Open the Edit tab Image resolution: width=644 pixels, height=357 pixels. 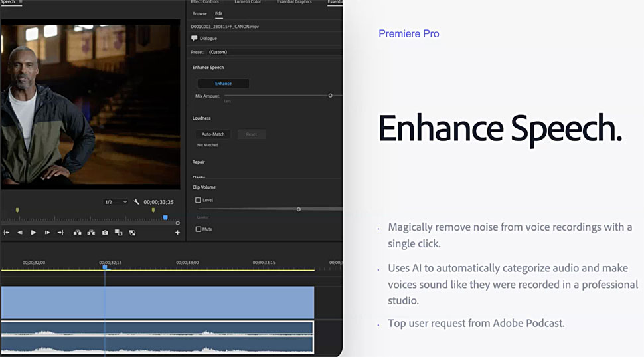[219, 13]
